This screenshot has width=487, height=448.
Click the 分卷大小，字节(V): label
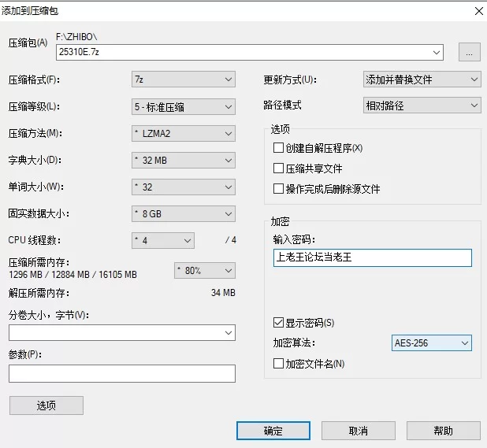[x=49, y=315]
